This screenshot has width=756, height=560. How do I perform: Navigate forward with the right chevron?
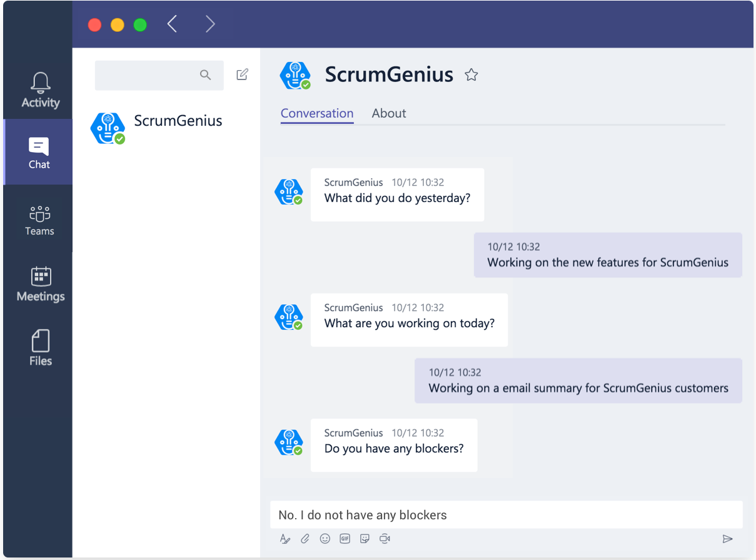point(210,24)
